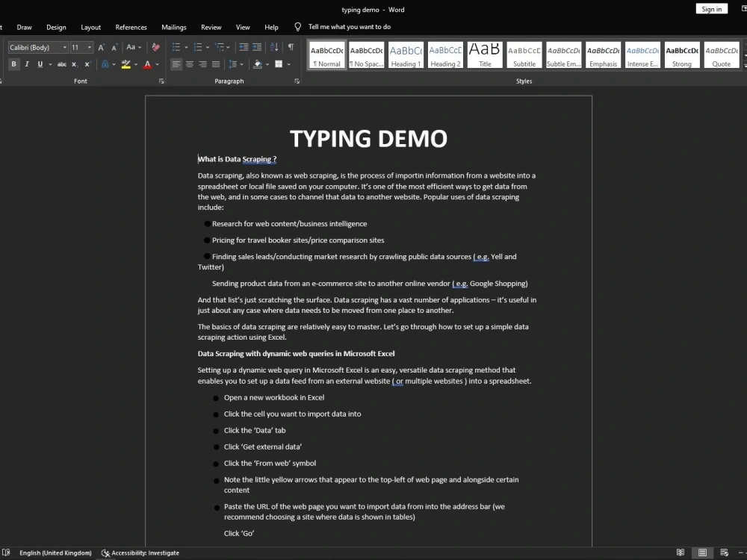Apply the Intense Emphasis style

(642, 55)
